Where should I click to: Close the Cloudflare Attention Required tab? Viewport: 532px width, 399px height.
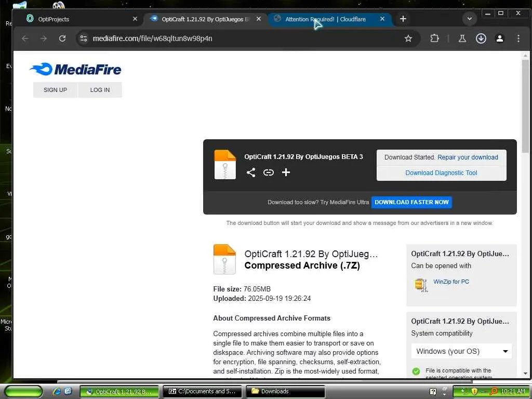click(382, 19)
